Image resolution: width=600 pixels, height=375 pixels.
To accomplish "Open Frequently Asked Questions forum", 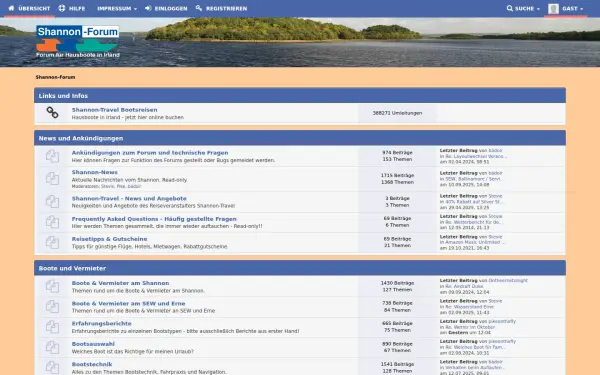I will pyautogui.click(x=154, y=219).
